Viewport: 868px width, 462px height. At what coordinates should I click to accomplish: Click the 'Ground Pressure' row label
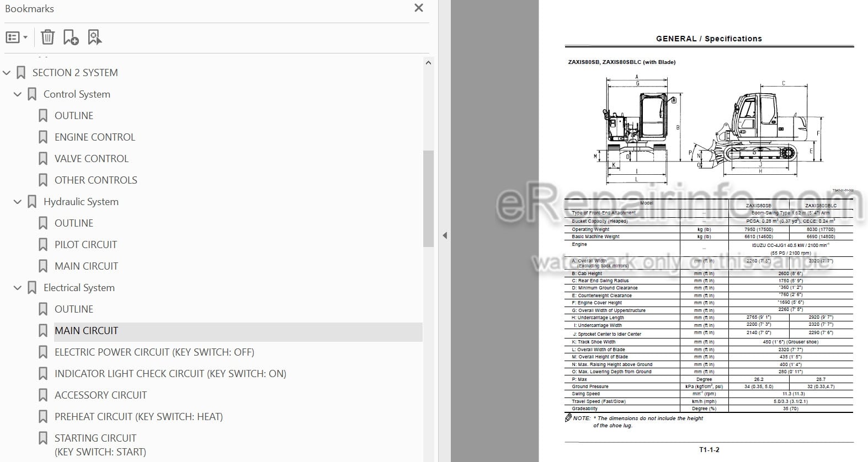click(x=590, y=386)
